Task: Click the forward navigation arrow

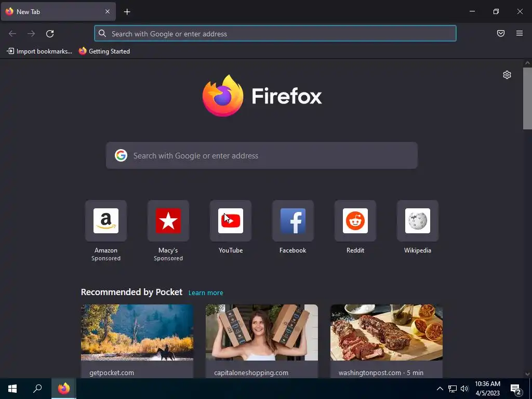Action: click(x=31, y=34)
